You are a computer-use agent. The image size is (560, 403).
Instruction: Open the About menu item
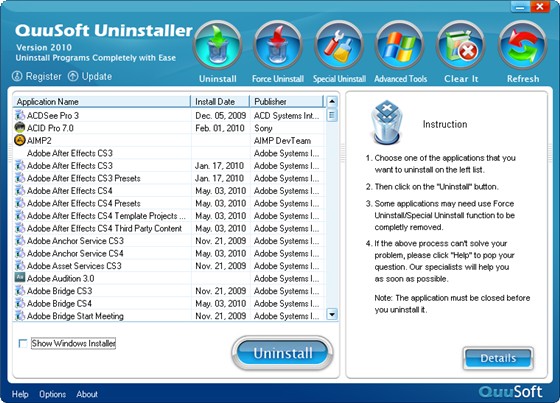(x=87, y=394)
